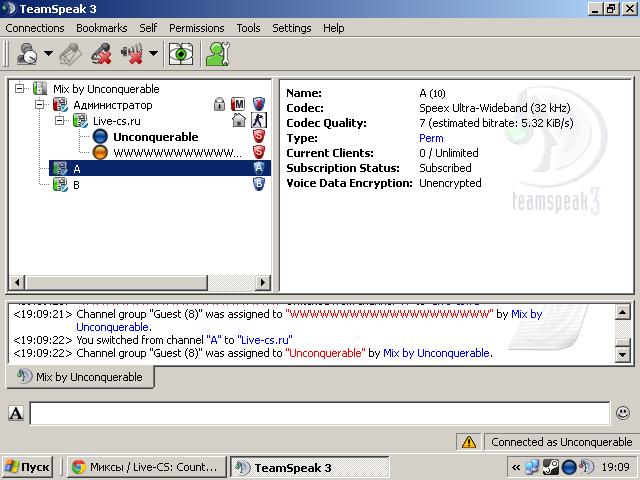The image size is (640, 480).
Task: Open the Tools menu
Action: [248, 28]
